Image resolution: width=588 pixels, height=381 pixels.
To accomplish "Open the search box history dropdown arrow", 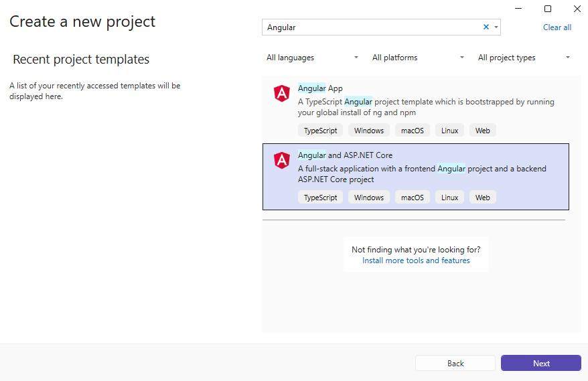I will pyautogui.click(x=496, y=27).
